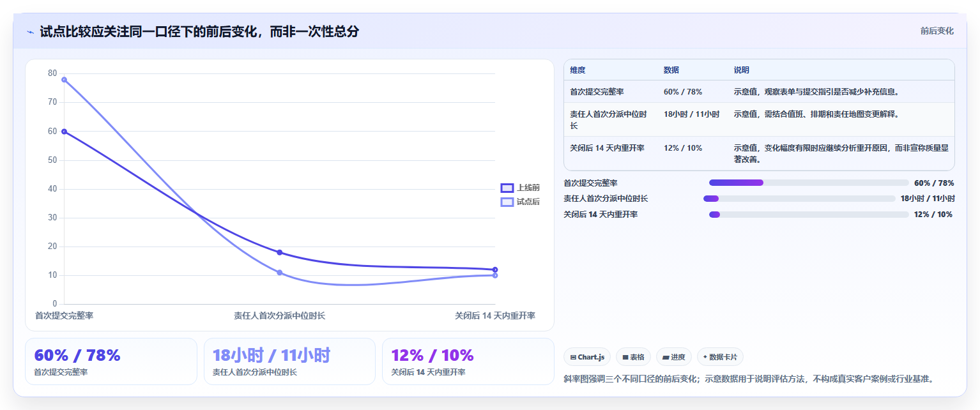Click the 试点后 data point at 11
980x410 pixels.
280,273
